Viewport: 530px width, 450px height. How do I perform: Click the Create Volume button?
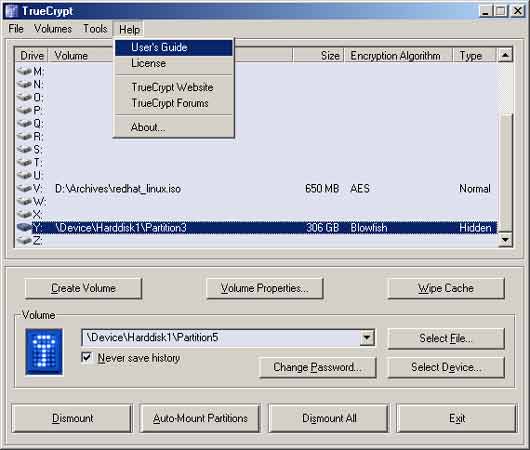[83, 288]
